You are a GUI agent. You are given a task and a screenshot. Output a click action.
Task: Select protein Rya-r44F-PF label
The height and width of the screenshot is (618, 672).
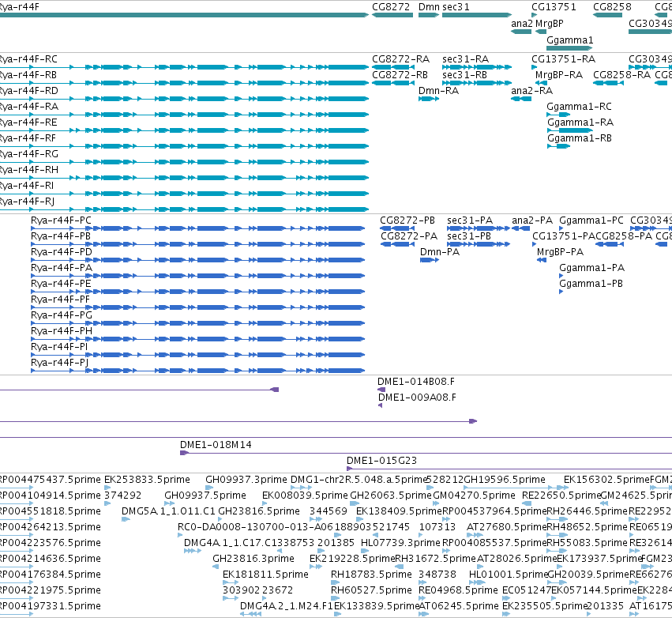(61, 300)
